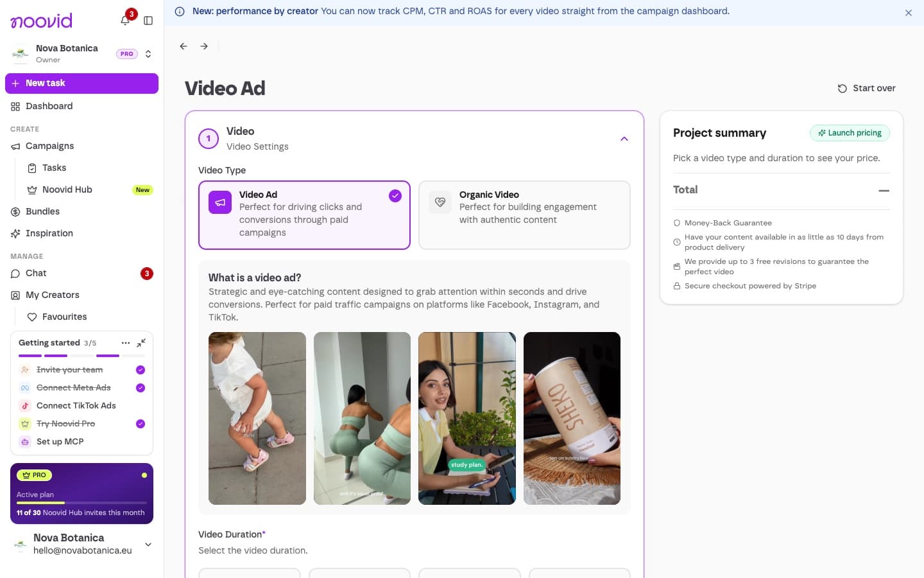Select the Organic Video type card

click(x=524, y=215)
